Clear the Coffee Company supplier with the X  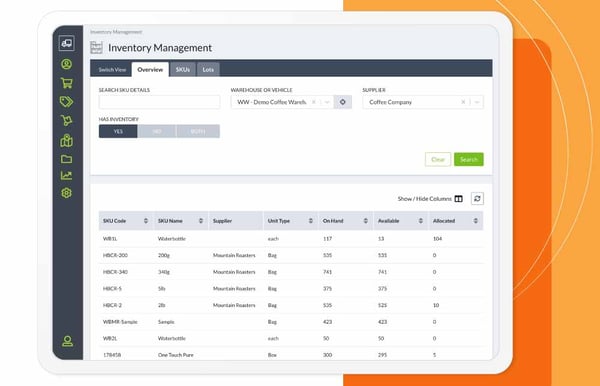(x=463, y=102)
